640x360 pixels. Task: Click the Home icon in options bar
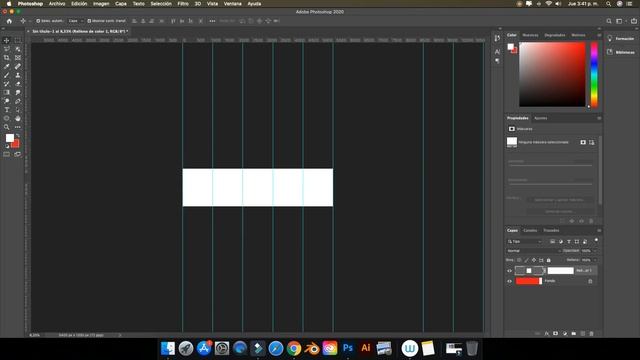click(x=9, y=21)
